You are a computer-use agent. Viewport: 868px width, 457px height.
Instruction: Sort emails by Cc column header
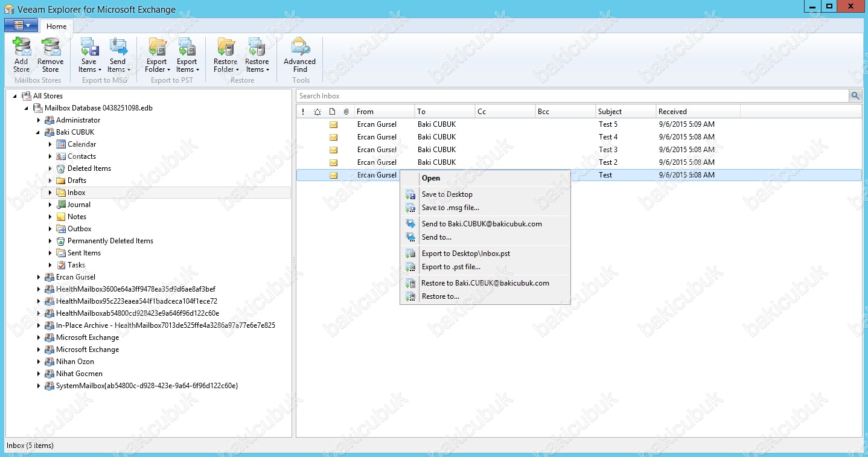[x=505, y=112]
